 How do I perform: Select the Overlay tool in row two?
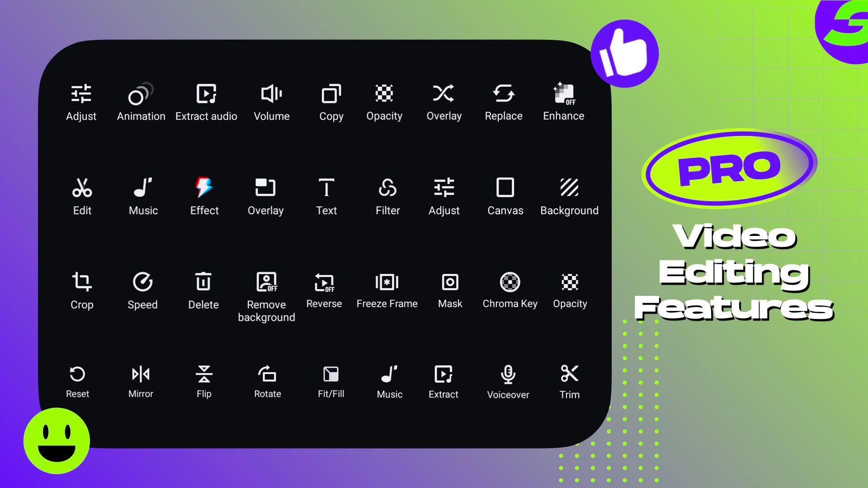coord(266,196)
